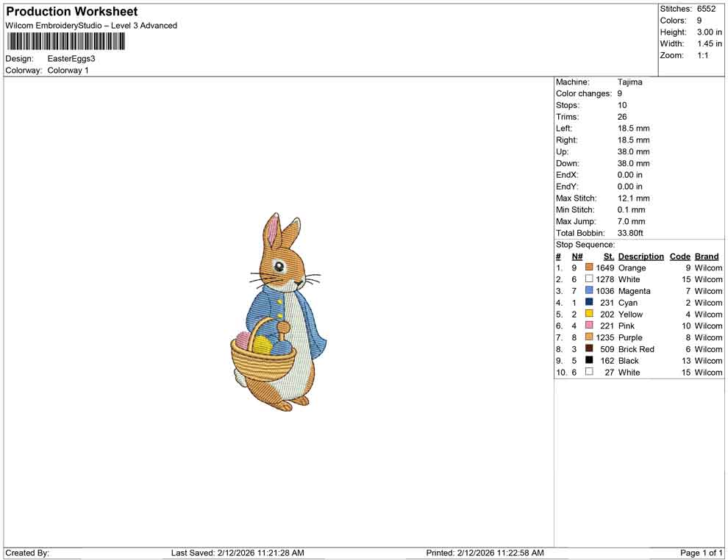Click the Last Saved timestamp

(x=238, y=553)
